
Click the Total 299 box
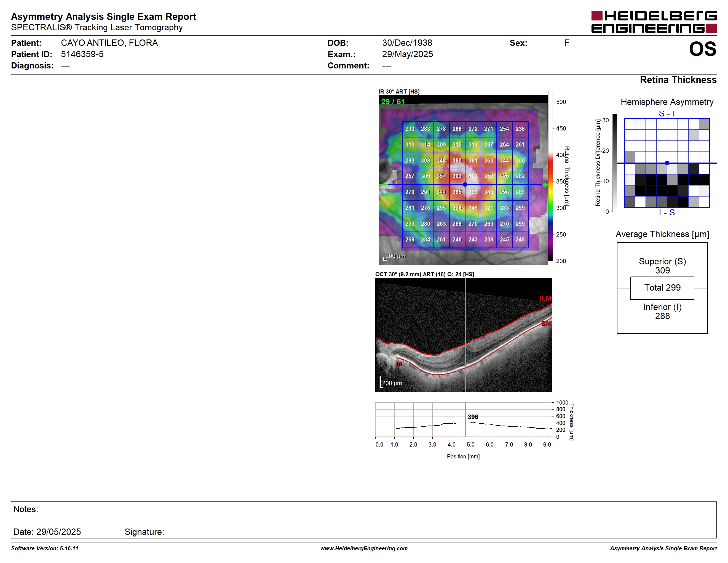click(662, 288)
